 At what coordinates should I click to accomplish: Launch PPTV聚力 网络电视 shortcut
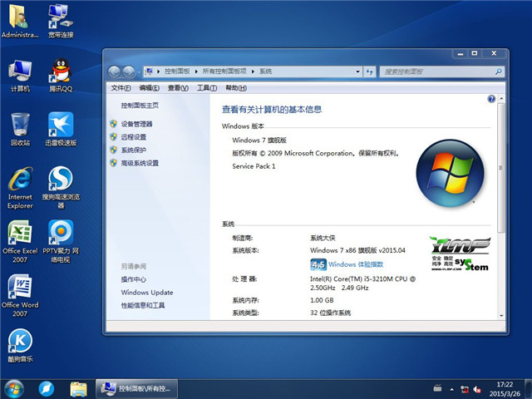(x=61, y=242)
